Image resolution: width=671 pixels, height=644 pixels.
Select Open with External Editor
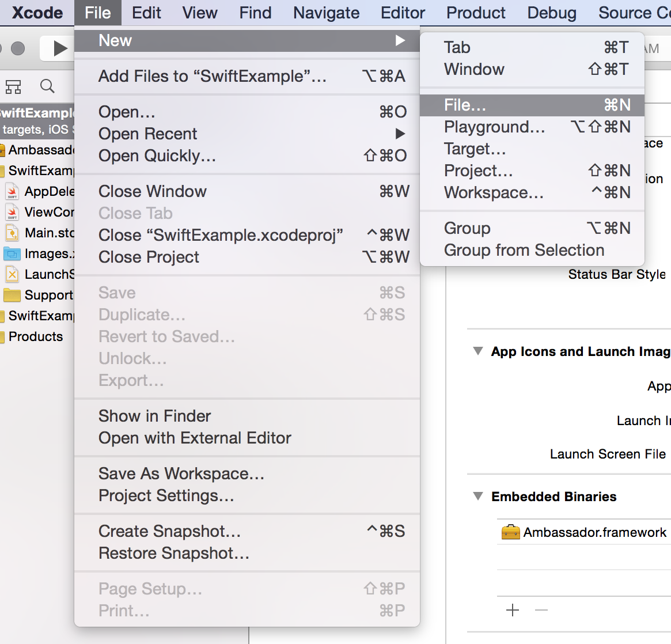click(247, 438)
